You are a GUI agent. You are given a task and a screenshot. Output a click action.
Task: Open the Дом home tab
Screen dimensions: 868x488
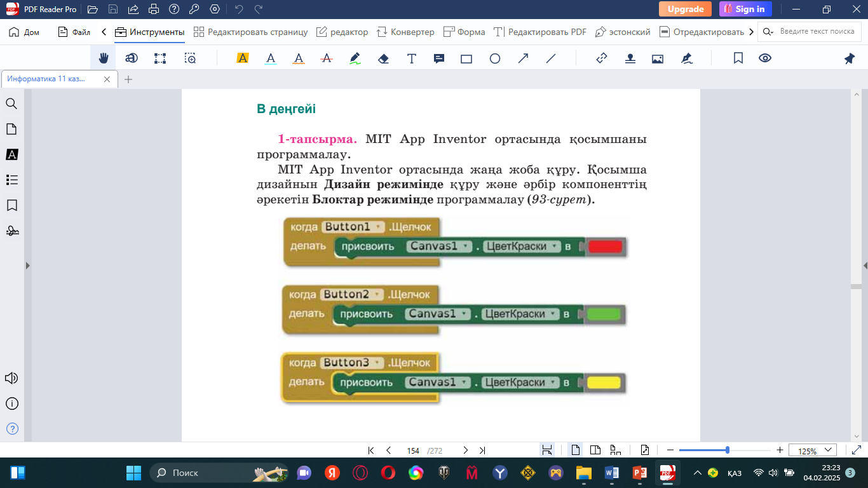point(24,32)
